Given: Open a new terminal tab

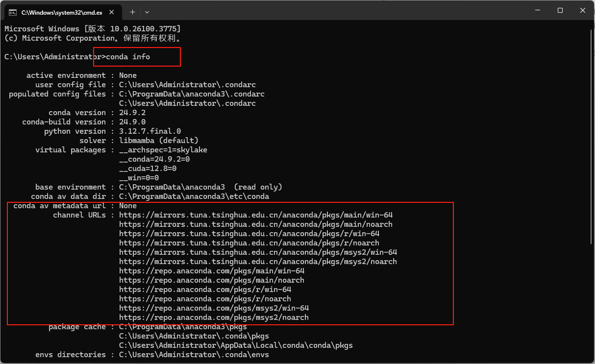Looking at the screenshot, I should 132,12.
